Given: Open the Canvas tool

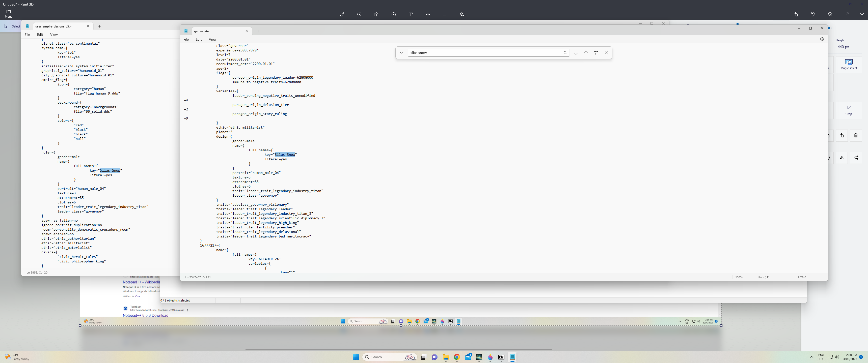Looking at the screenshot, I should tap(445, 14).
